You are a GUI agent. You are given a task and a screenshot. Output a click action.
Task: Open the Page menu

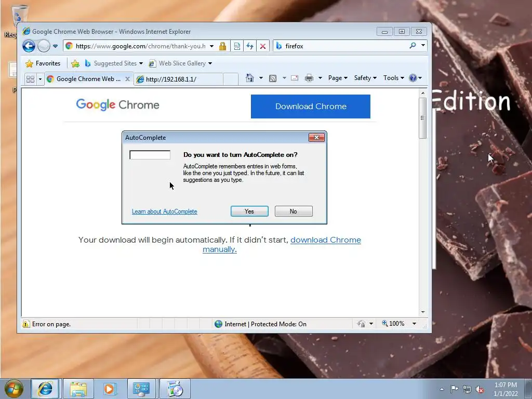338,78
